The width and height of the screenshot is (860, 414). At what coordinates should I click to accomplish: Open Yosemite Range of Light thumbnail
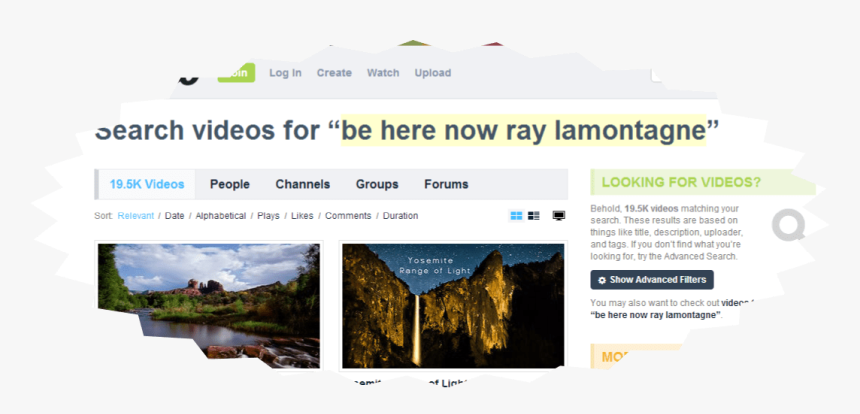click(x=453, y=305)
